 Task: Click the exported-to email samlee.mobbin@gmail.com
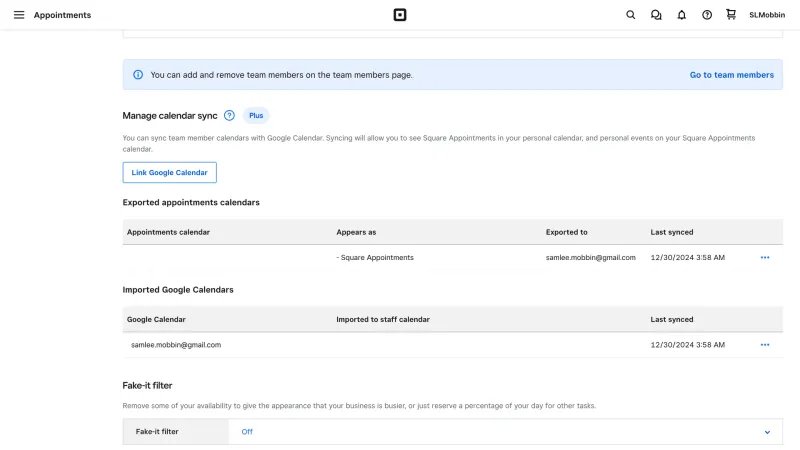pyautogui.click(x=591, y=258)
